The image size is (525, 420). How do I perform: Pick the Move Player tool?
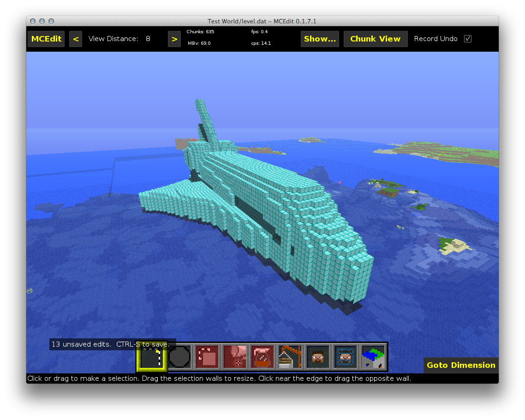tap(318, 357)
